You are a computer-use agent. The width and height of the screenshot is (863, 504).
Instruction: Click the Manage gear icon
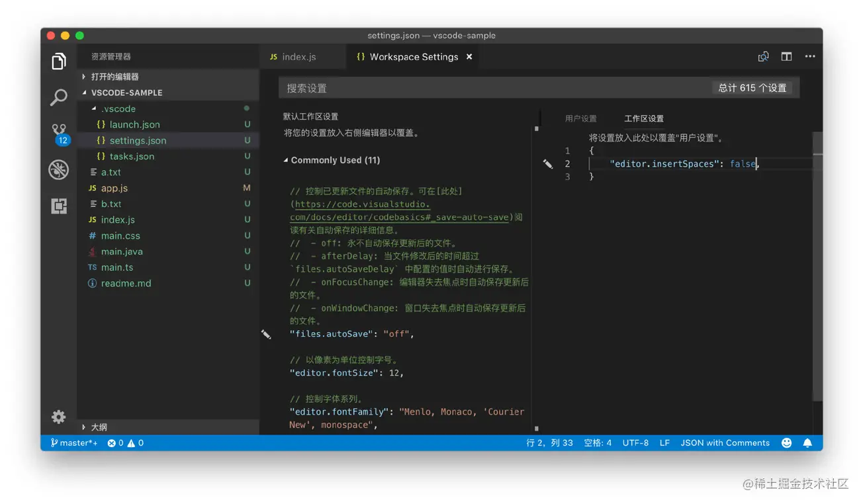pyautogui.click(x=59, y=417)
